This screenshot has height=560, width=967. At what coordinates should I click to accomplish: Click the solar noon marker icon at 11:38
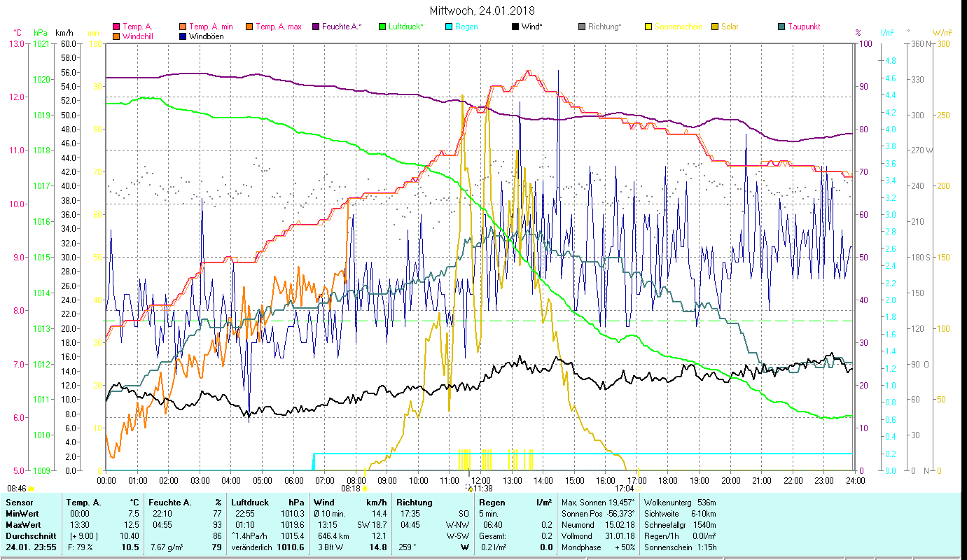[x=470, y=488]
